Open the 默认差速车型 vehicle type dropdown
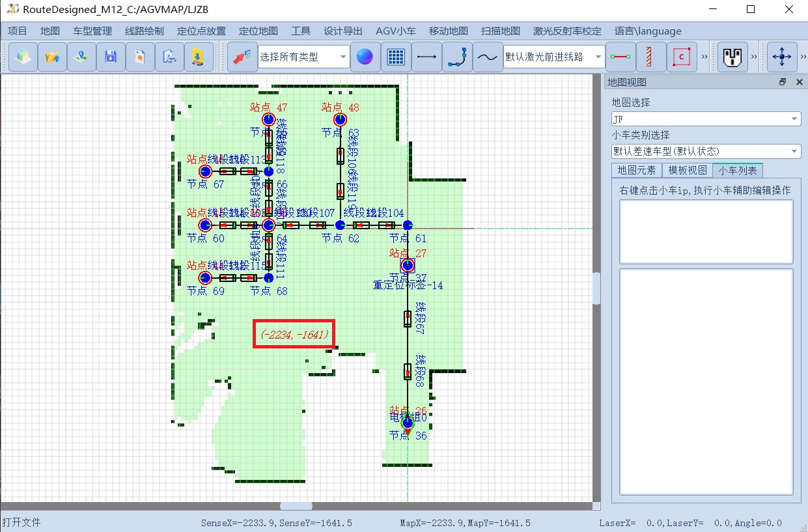The image size is (808, 532). [x=706, y=151]
